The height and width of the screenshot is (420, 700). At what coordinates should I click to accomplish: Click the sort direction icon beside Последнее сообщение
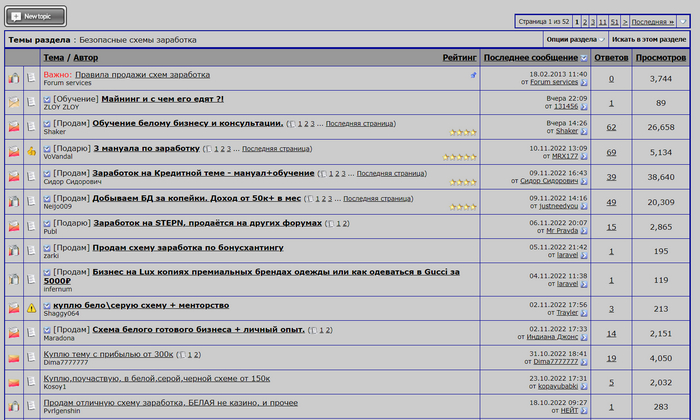coord(585,58)
